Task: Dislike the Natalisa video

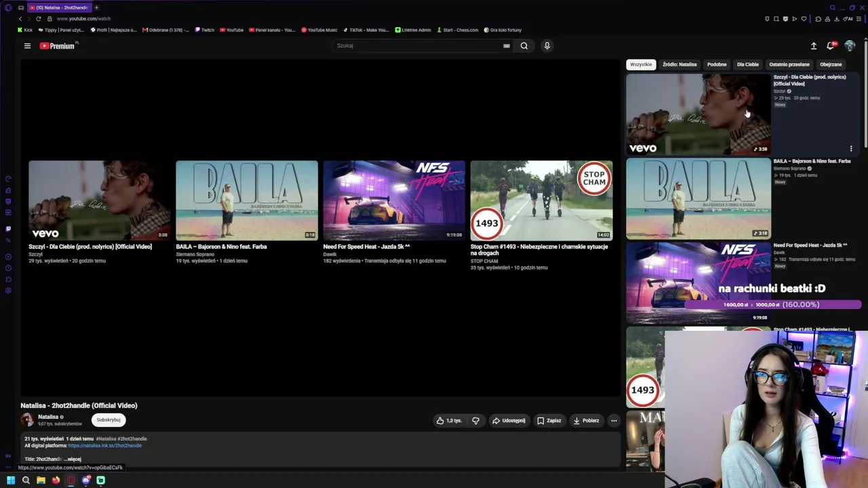Action: pyautogui.click(x=475, y=421)
